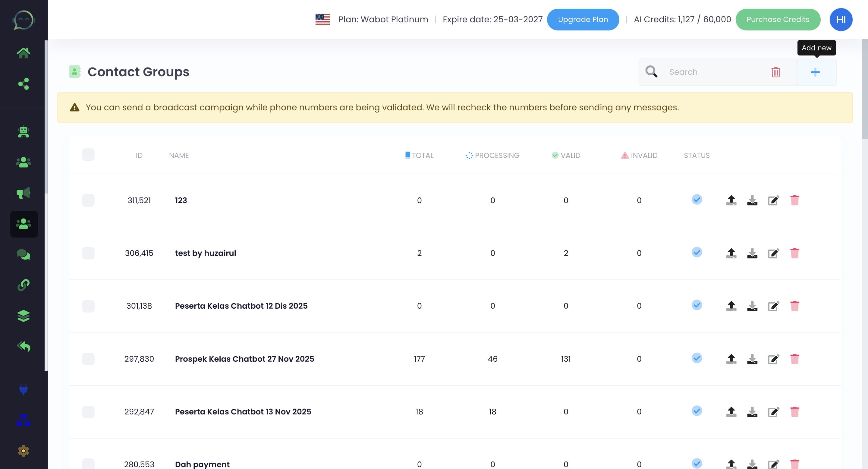Toggle the select-all checkbox in table header
The width and height of the screenshot is (868, 469).
pos(88,155)
